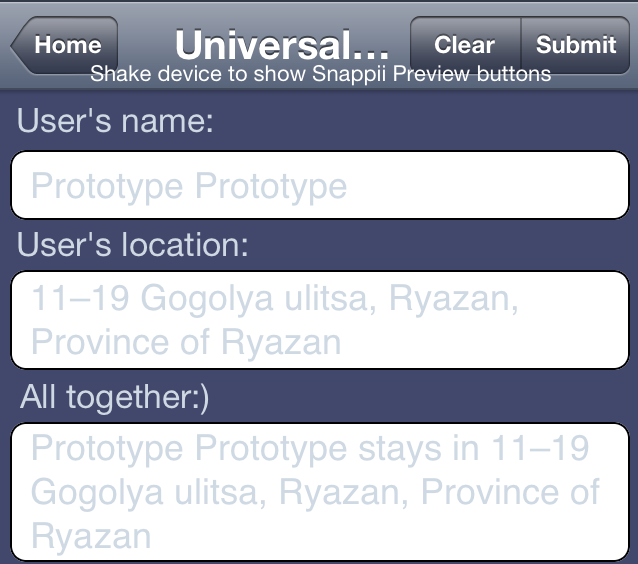Focus the User's name input field
Viewport: 638px width, 564px height.
[320, 185]
